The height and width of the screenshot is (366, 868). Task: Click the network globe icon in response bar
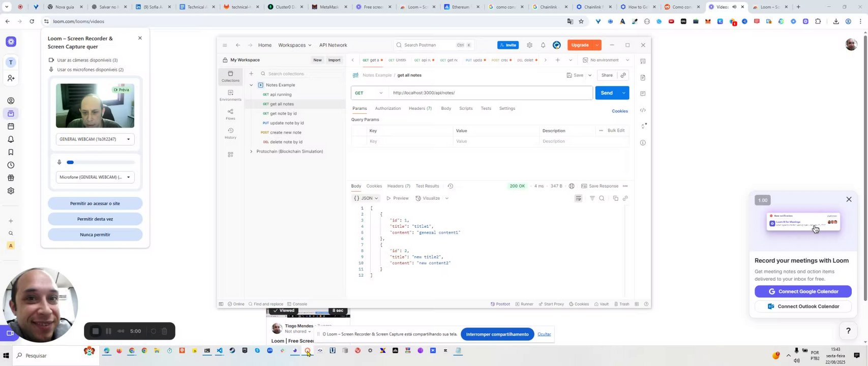572,186
